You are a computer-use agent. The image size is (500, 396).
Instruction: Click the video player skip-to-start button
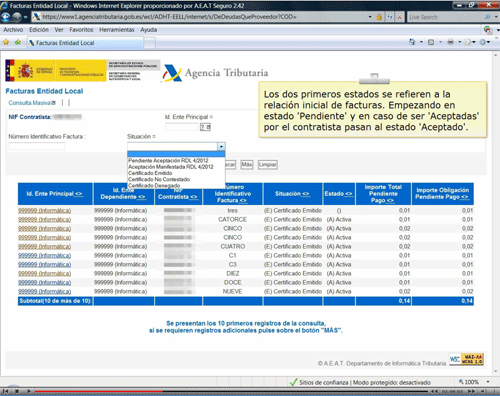[6, 391]
